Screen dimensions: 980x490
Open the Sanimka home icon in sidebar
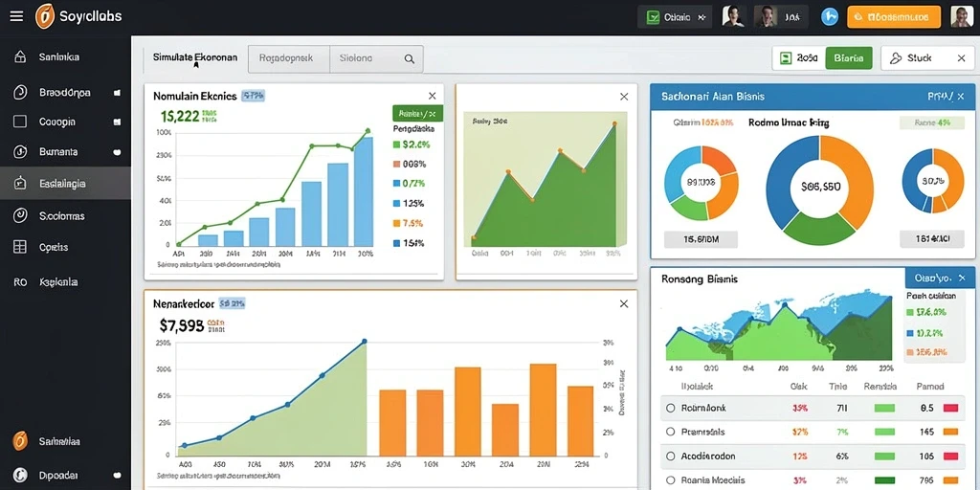point(20,56)
